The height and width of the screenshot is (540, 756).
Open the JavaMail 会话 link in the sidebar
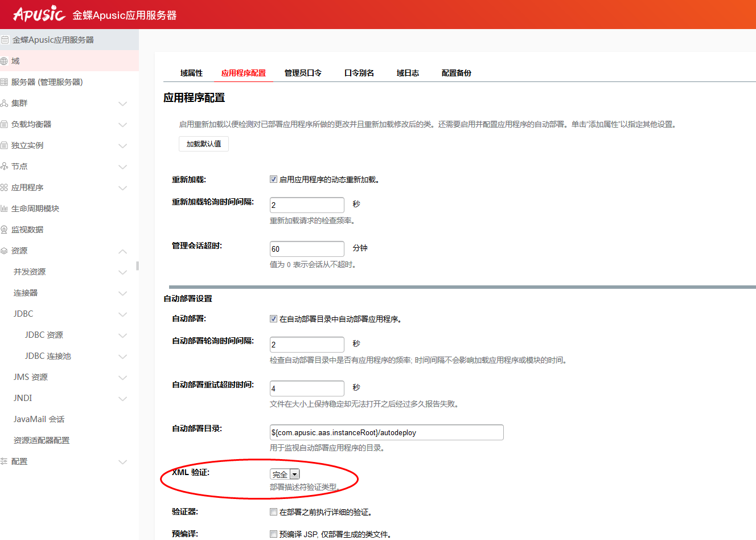tap(39, 419)
